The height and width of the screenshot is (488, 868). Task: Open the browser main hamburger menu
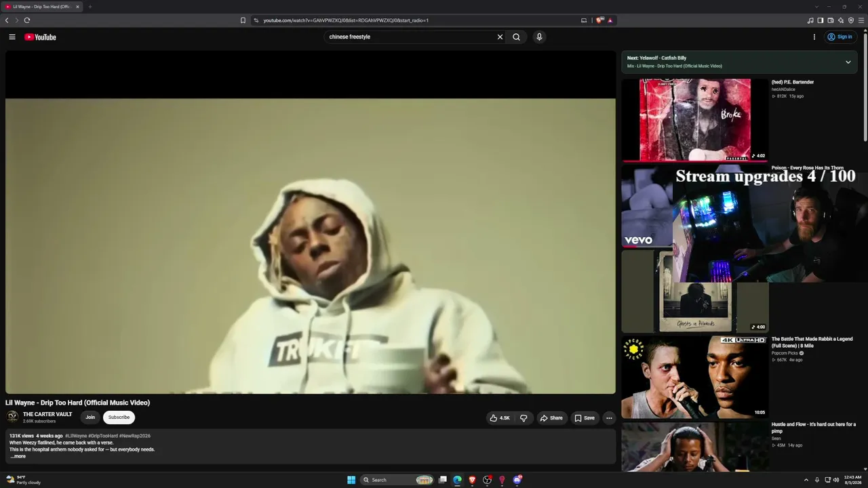[x=861, y=20]
